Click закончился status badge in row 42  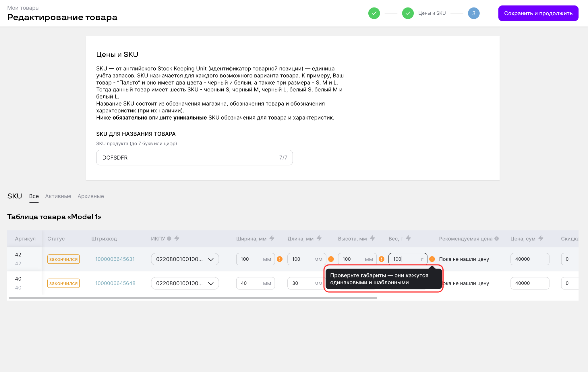pos(63,259)
